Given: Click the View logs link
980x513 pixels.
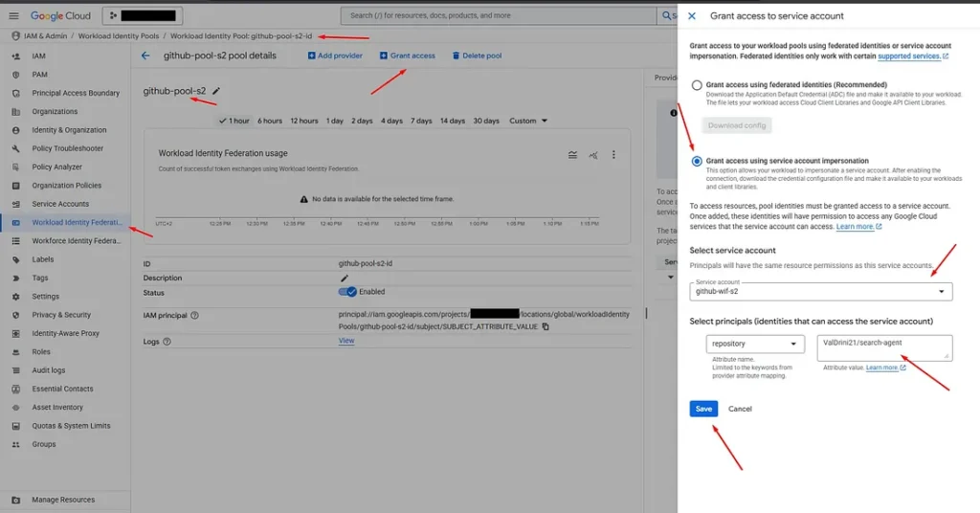Looking at the screenshot, I should (x=346, y=341).
